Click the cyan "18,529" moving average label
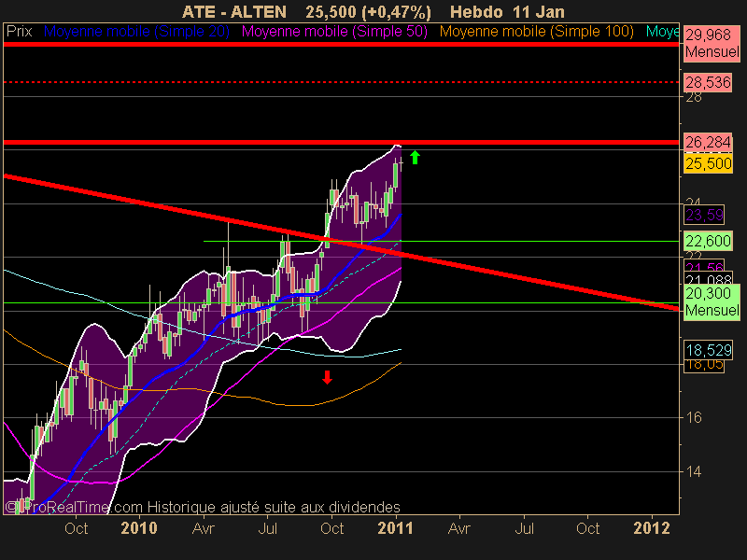This screenshot has height=560, width=747. point(708,350)
